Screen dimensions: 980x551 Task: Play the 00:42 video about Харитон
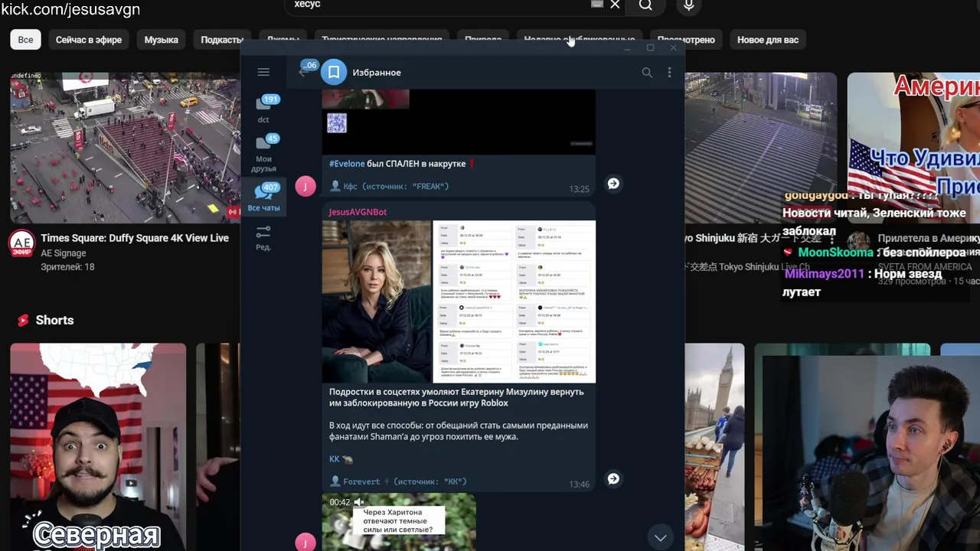tap(399, 522)
